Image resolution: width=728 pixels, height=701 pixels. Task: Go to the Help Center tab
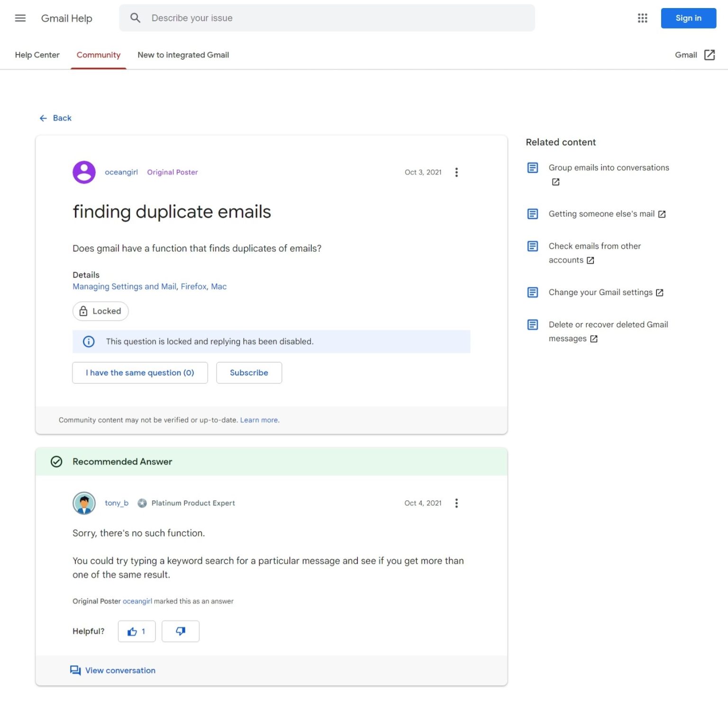(x=37, y=55)
